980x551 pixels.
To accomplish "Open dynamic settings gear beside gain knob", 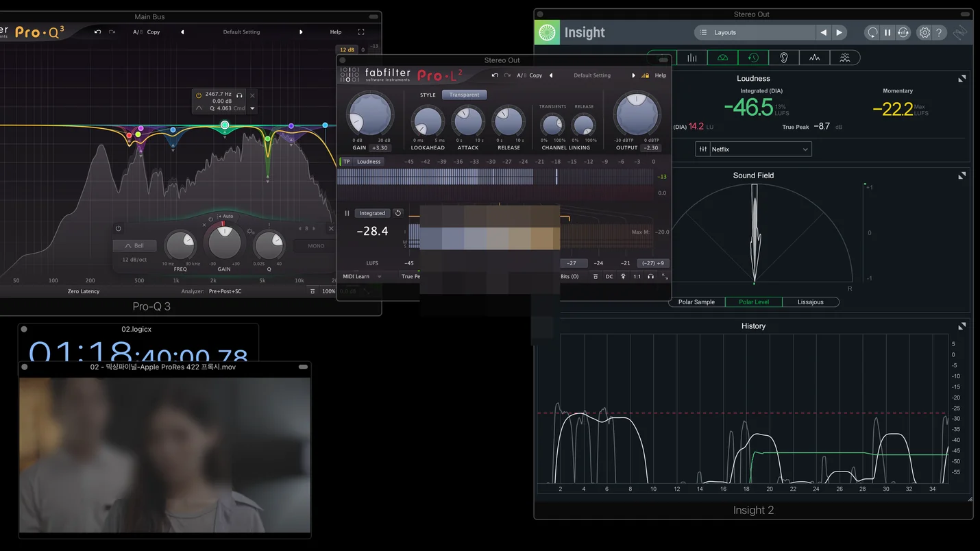I will [x=252, y=232].
